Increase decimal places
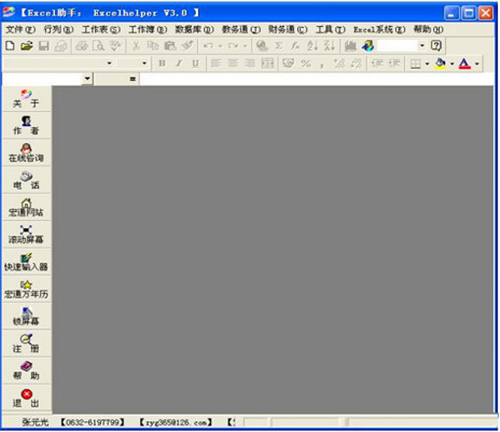Viewport: 500px width, 432px height. 339,63
